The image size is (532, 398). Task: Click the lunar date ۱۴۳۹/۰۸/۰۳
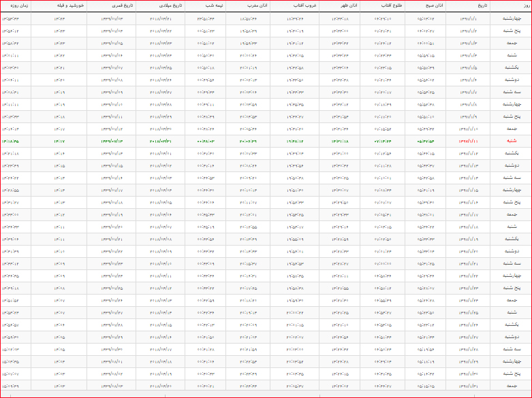112,386
